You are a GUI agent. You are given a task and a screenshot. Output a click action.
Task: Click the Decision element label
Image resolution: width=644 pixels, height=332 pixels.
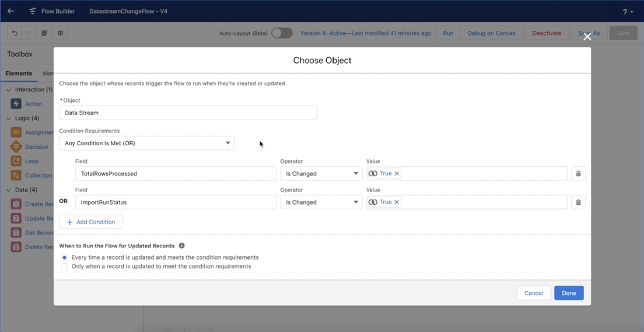[37, 146]
